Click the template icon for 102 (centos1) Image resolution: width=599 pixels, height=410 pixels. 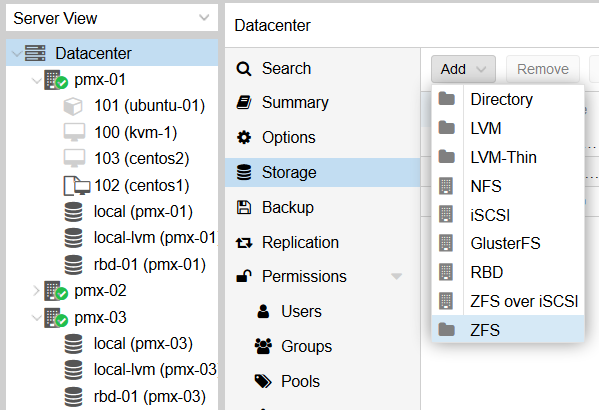coord(76,185)
